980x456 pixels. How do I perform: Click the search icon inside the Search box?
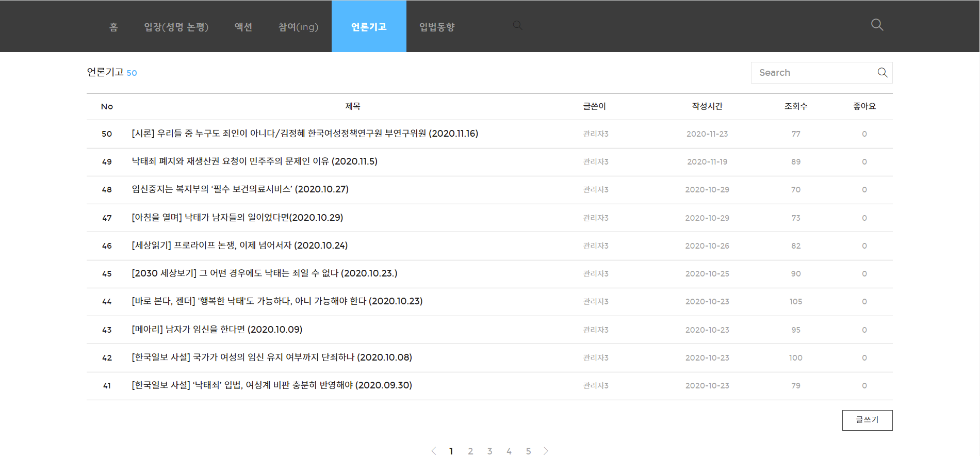tap(883, 73)
